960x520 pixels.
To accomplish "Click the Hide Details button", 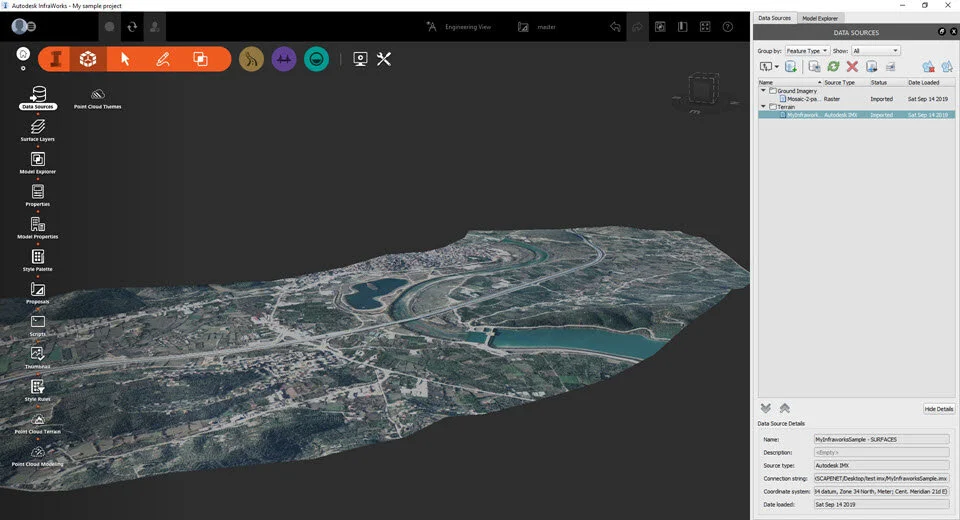I will (939, 409).
